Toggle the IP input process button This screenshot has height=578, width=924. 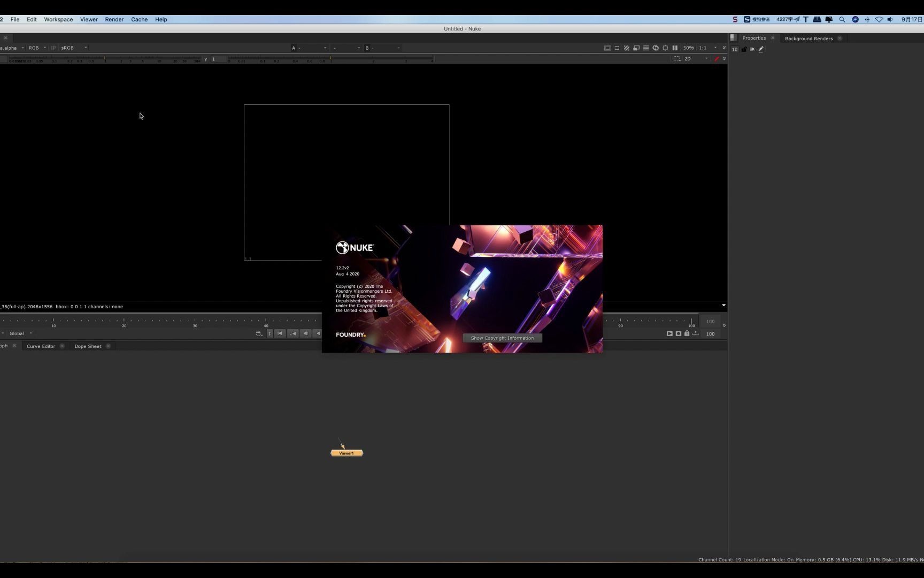(53, 48)
